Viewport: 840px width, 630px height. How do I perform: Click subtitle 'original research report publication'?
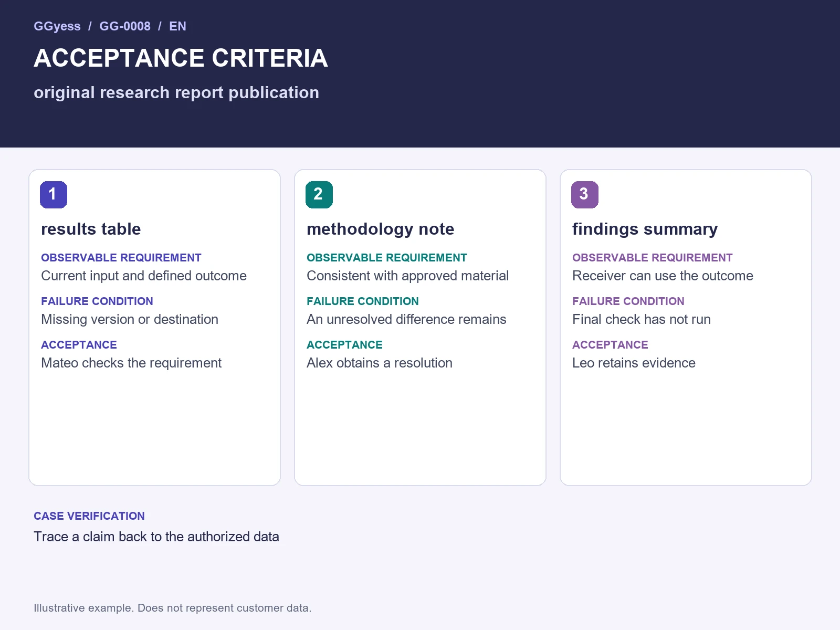click(x=176, y=92)
